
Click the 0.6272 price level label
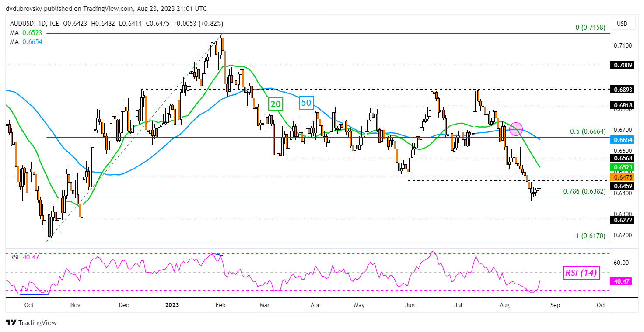(x=623, y=220)
